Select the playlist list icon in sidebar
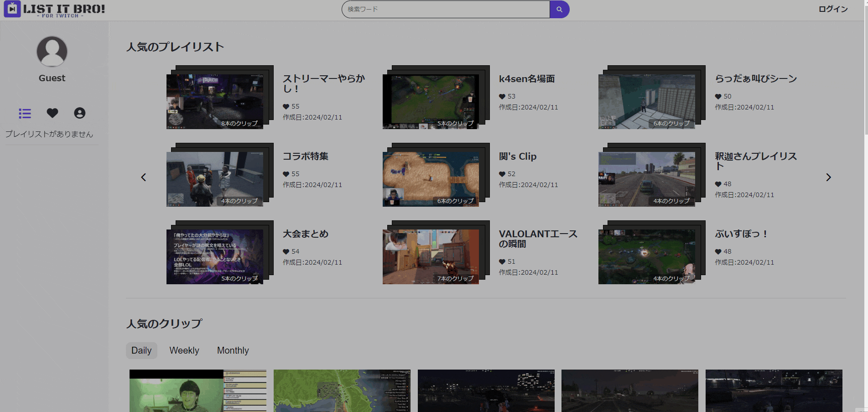This screenshot has width=868, height=412. 25,114
